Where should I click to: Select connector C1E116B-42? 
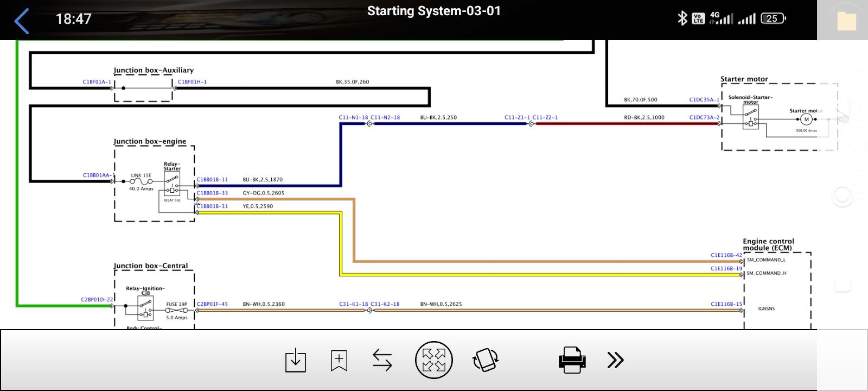coord(726,255)
